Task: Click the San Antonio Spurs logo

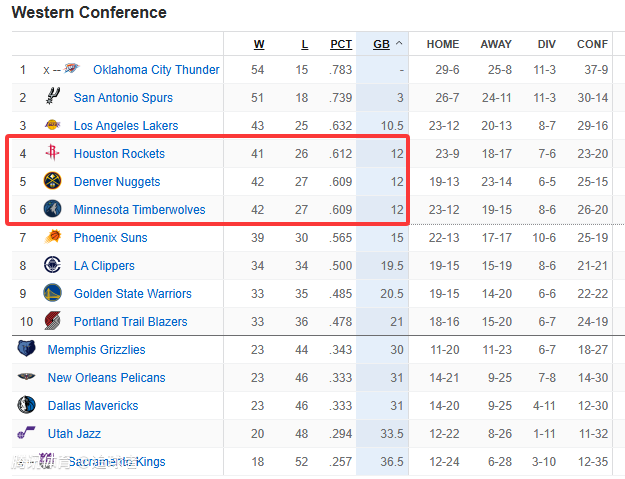Action: tap(52, 98)
